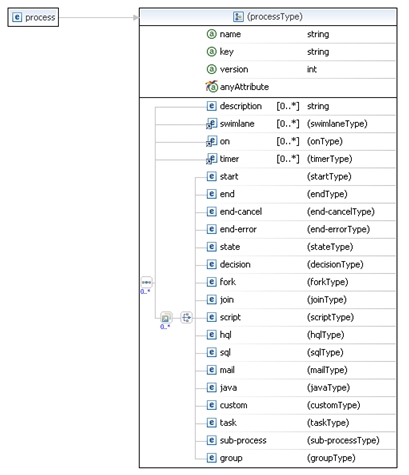Click the script element icon
The image size is (409, 475).
(212, 317)
